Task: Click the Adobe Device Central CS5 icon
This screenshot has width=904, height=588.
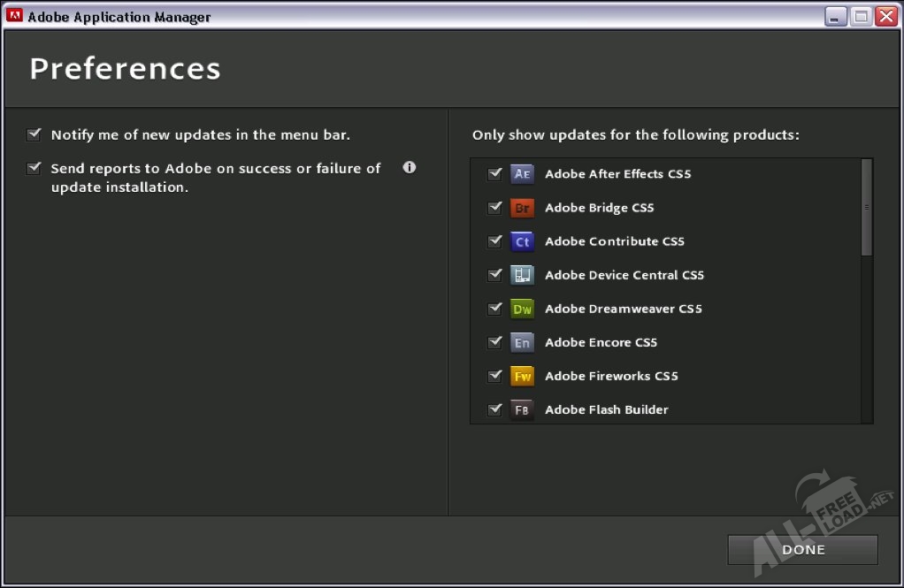Action: pos(522,275)
